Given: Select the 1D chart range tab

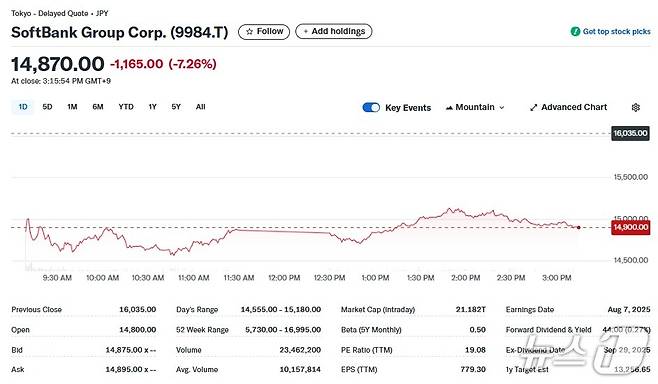Looking at the screenshot, I should point(23,107).
